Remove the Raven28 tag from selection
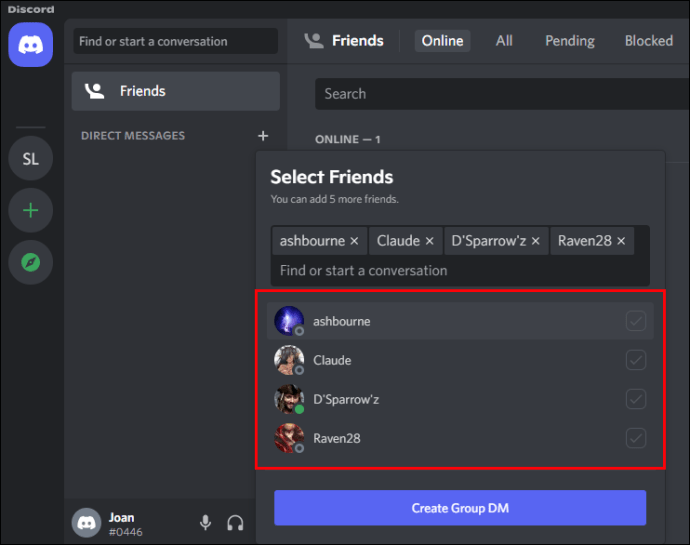Viewport: 690px width, 545px height. point(621,241)
